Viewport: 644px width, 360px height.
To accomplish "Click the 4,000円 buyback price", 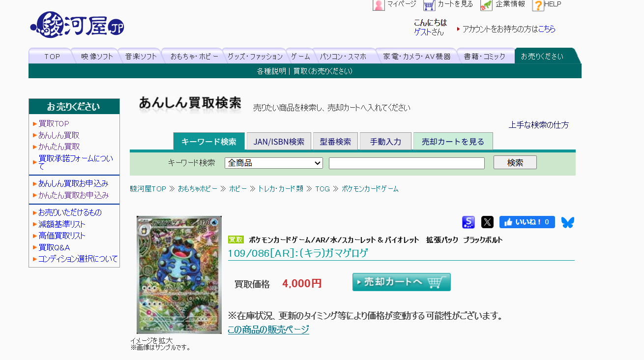I will point(302,283).
